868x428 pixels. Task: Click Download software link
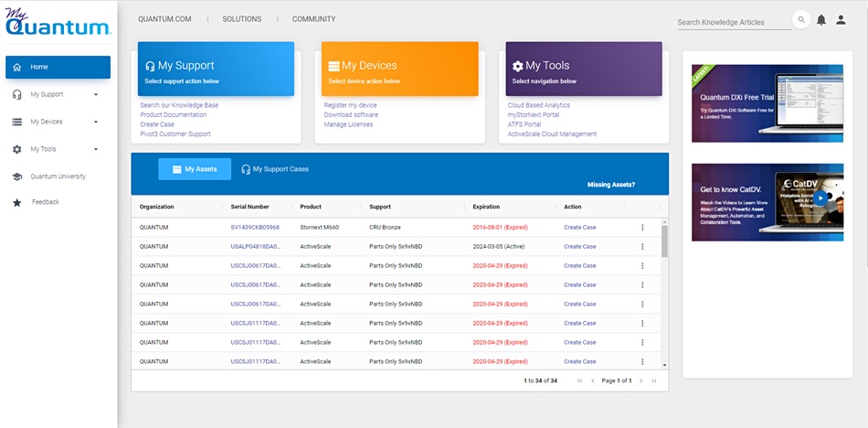(351, 114)
